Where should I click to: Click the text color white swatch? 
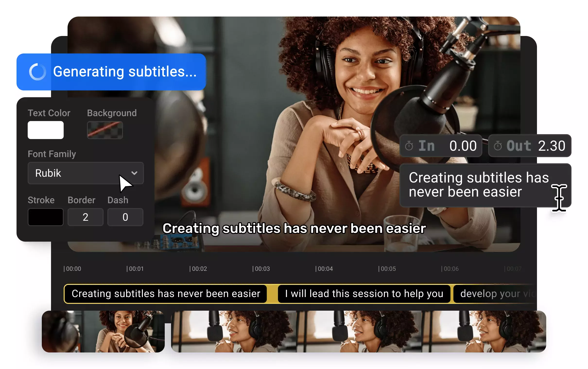tap(46, 130)
